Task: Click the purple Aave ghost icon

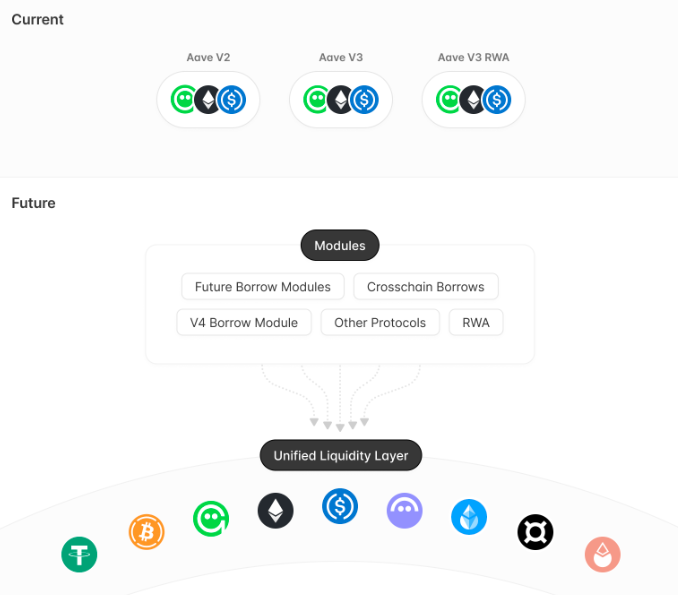Action: click(405, 511)
